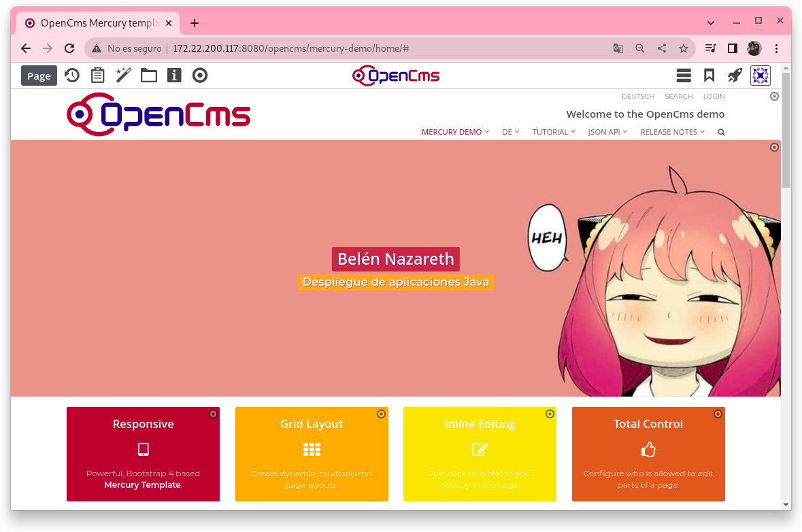Toggle the hero banner edit point
802x532 pixels.
pos(774,148)
